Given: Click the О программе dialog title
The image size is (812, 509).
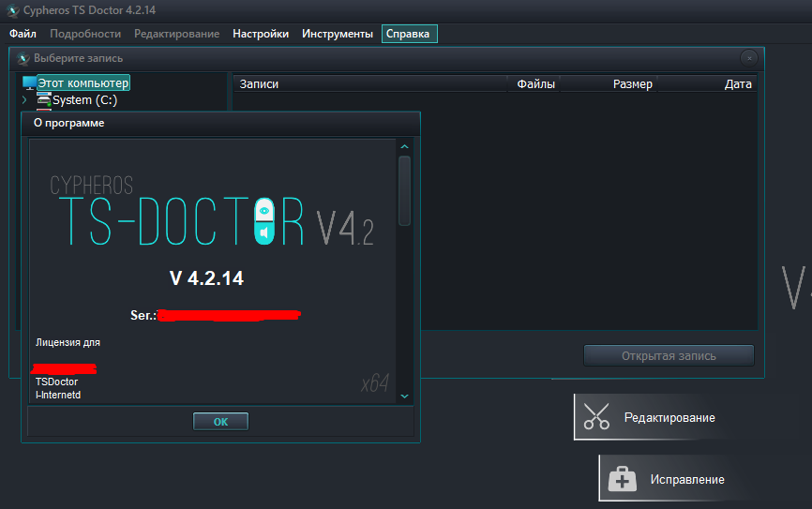Looking at the screenshot, I should coord(68,123).
